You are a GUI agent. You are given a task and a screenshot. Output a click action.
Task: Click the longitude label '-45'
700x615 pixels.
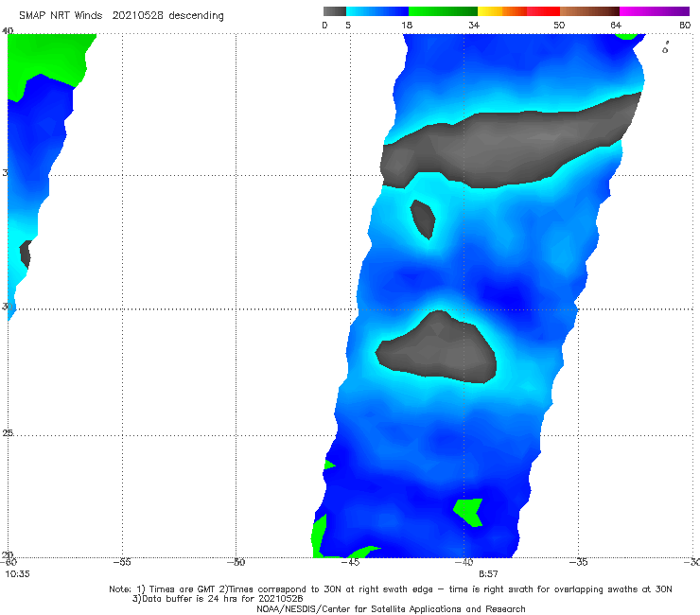(x=350, y=562)
